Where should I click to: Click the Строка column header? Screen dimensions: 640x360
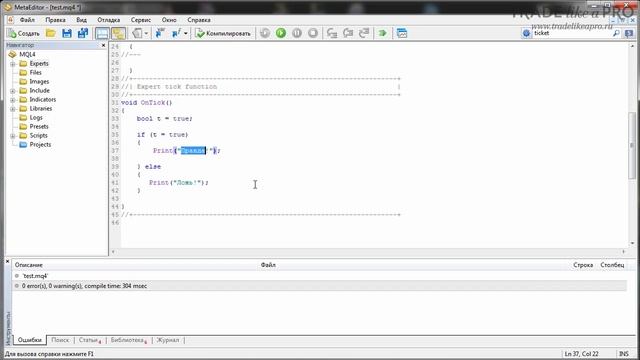pos(583,265)
